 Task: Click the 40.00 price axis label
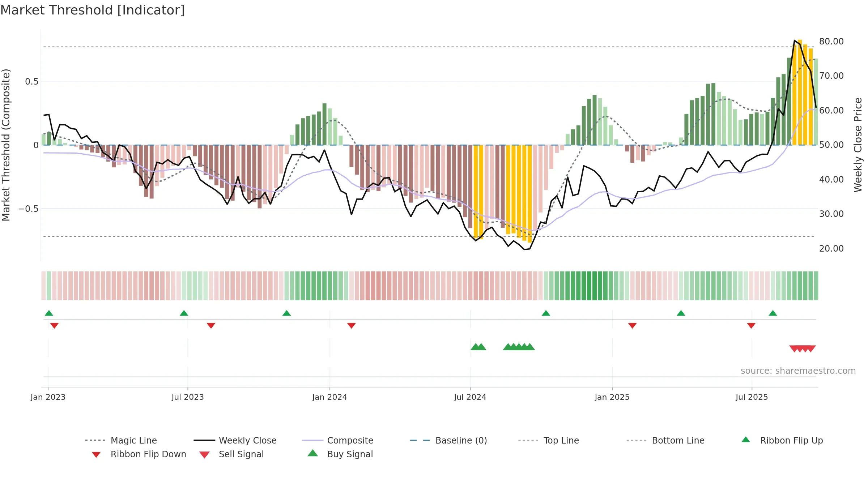click(x=831, y=180)
